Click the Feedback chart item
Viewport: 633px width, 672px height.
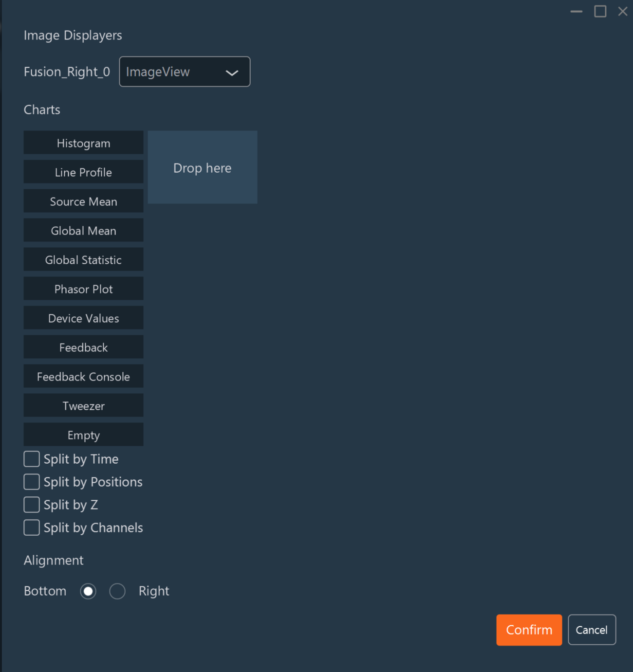point(83,347)
